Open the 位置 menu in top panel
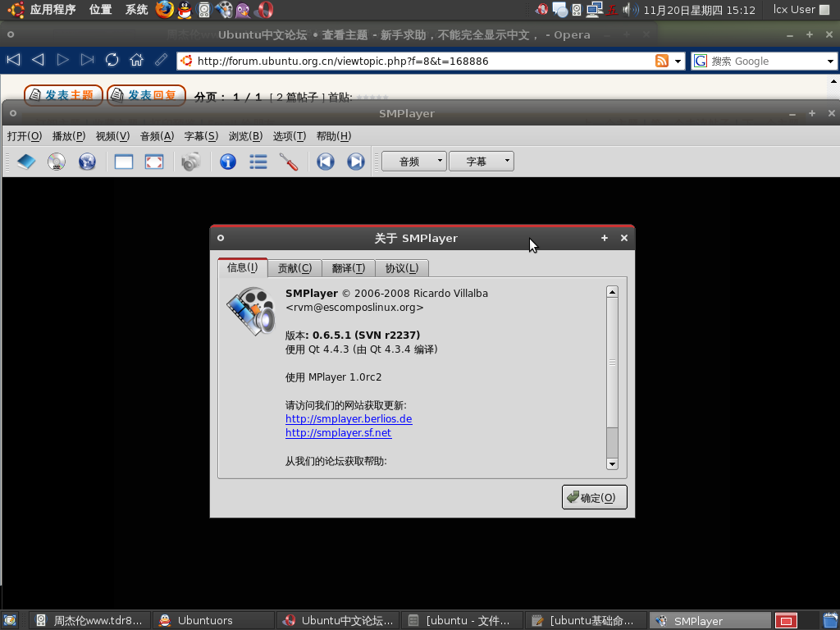 101,10
